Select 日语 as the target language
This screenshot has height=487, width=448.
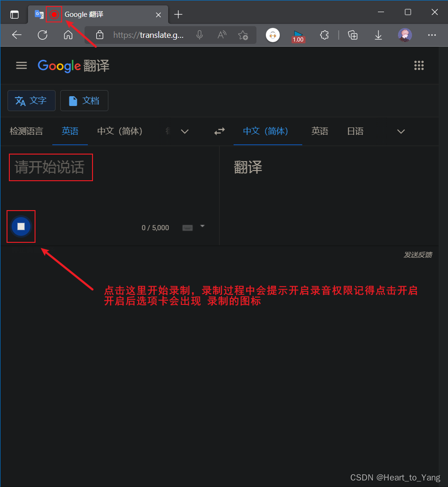(x=356, y=131)
